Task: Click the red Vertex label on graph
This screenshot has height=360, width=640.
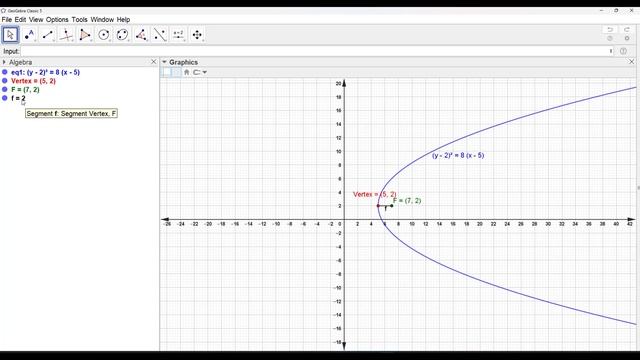Action: click(374, 194)
